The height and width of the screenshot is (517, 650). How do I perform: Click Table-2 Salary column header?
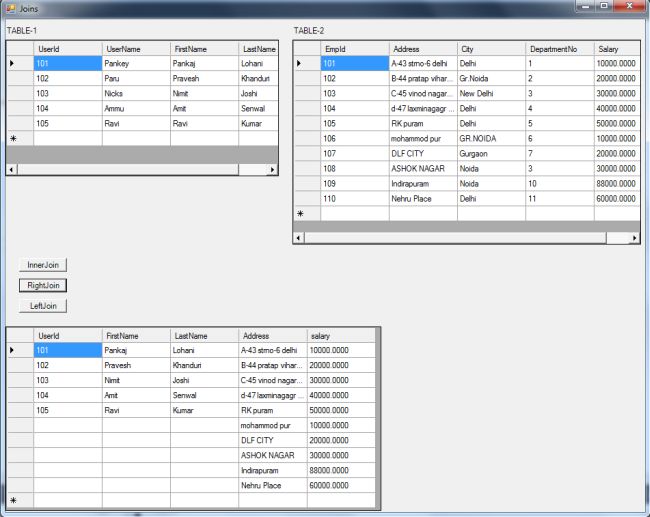pyautogui.click(x=617, y=49)
